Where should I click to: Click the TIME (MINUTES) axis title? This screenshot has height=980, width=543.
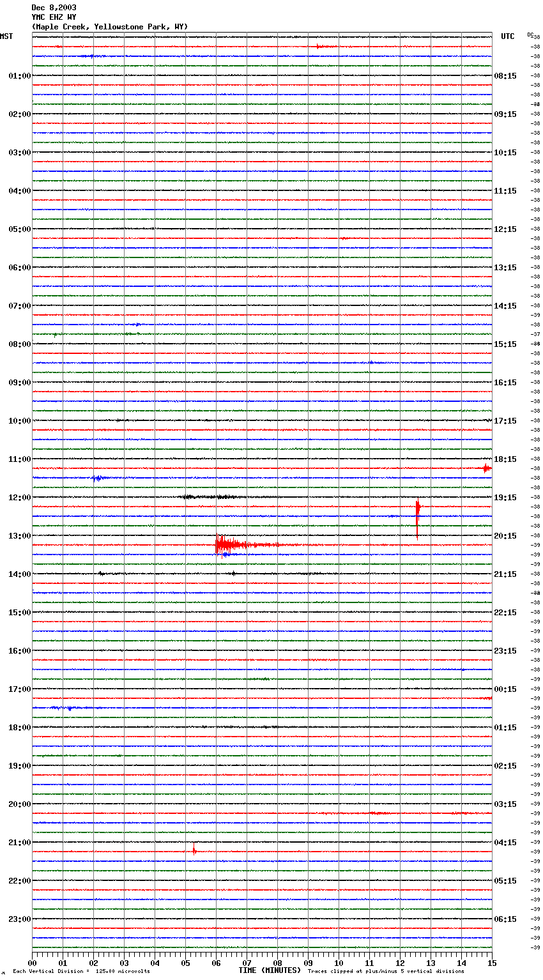click(x=270, y=970)
